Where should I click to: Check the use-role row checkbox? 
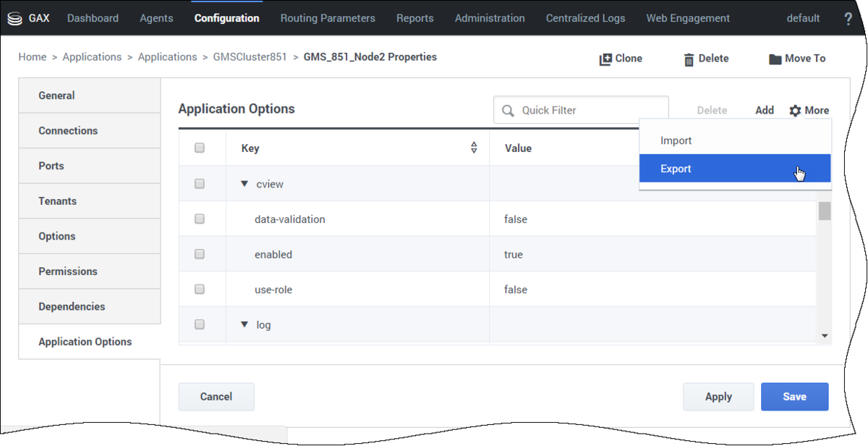[x=200, y=289]
